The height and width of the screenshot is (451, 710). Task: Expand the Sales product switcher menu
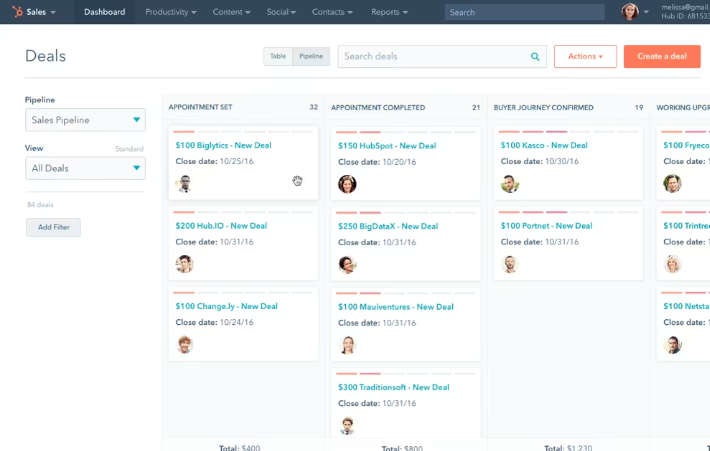point(41,12)
